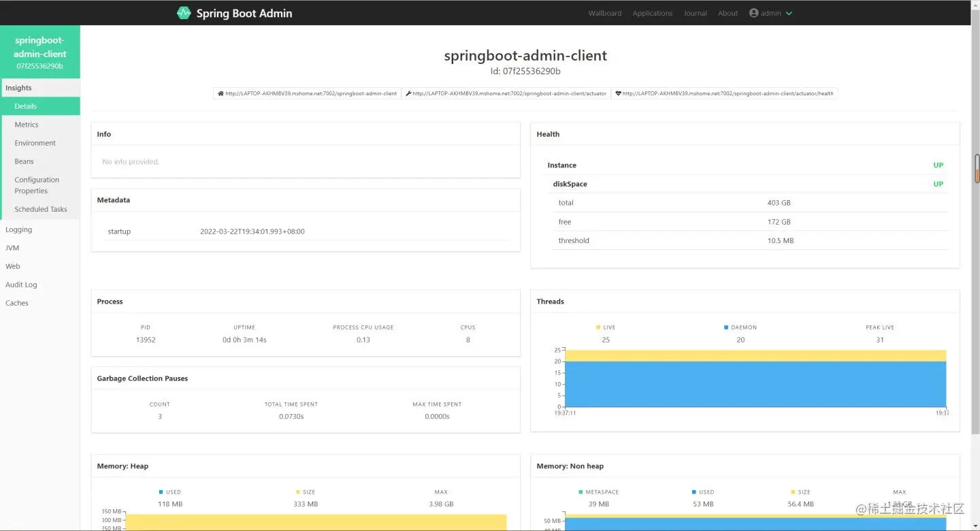Click the blue DAEMON threads legend swatch
The height and width of the screenshot is (531, 980).
[x=726, y=327]
